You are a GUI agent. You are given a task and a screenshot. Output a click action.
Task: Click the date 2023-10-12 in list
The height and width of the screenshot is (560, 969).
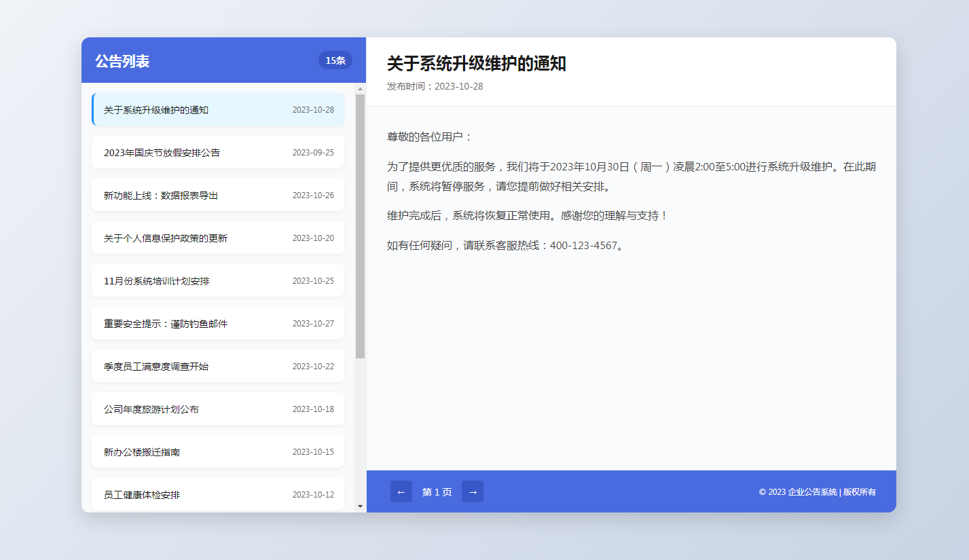[x=313, y=494]
